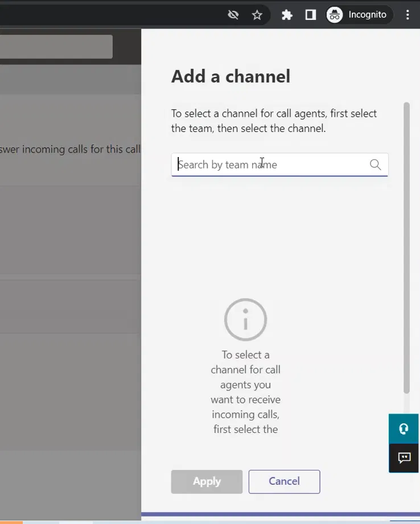420x524 pixels.
Task: Open the Chrome three-dot menu
Action: 407,15
